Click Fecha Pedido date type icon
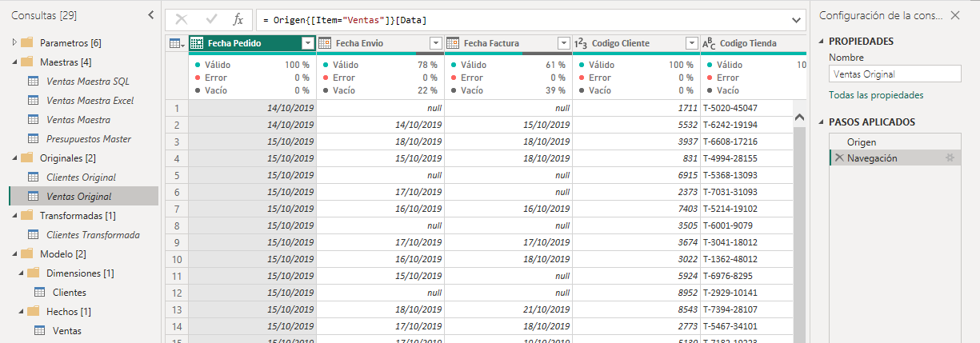Viewport: 980px width, 343px height. (197, 43)
